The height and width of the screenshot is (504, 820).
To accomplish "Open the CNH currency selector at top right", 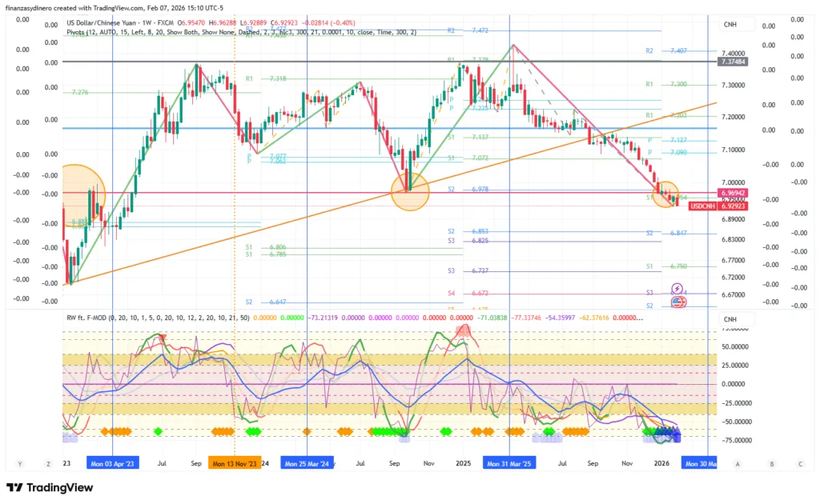I will (730, 24).
